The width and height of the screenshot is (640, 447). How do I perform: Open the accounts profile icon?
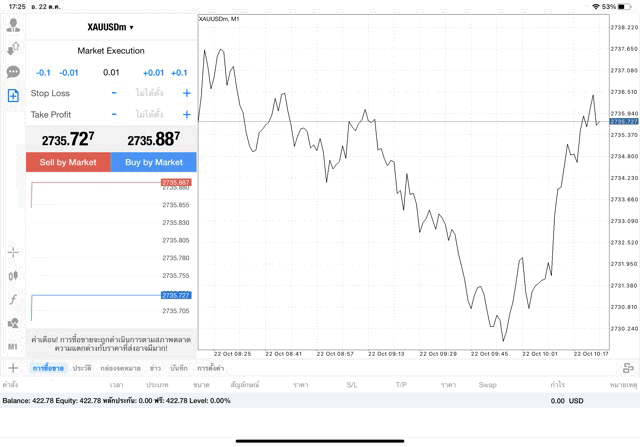(x=13, y=25)
